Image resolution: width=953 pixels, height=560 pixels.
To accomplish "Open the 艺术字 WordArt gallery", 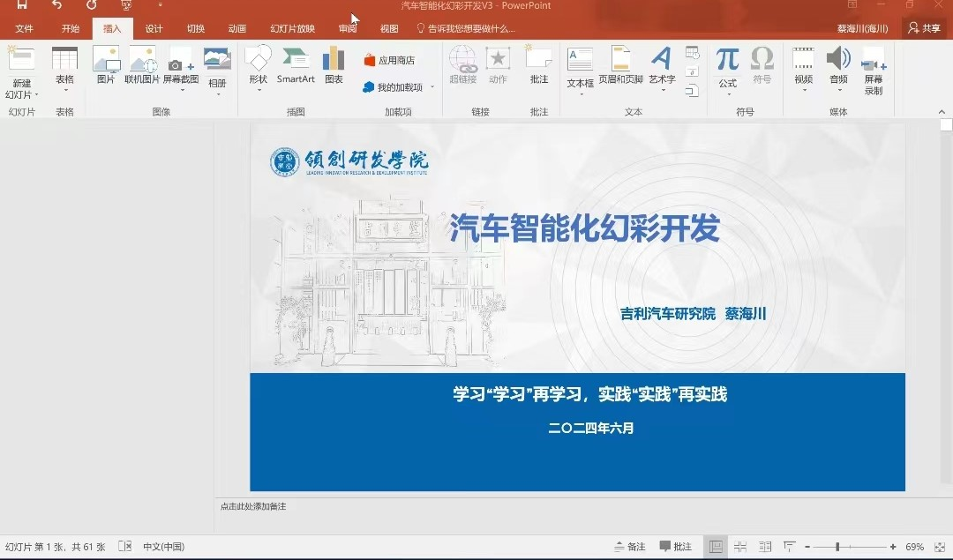I will [x=662, y=68].
